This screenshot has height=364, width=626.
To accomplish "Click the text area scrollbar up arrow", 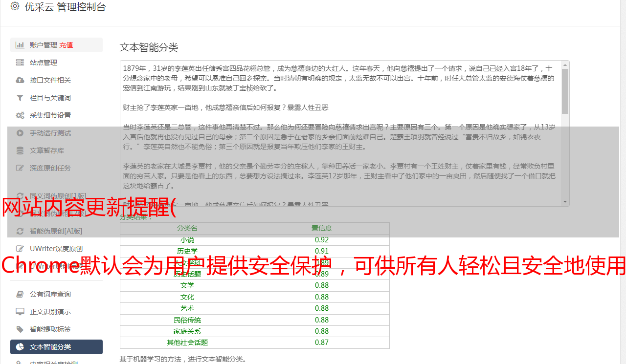I will click(565, 64).
